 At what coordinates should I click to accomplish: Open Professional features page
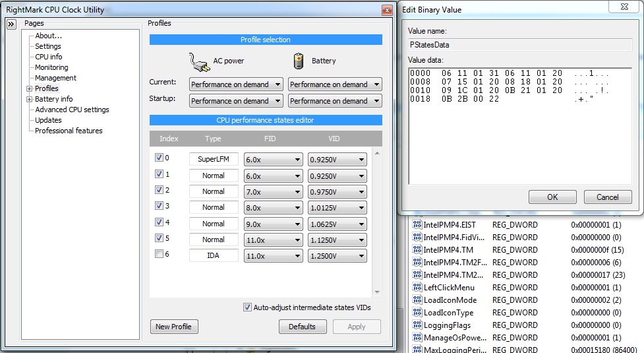(x=69, y=131)
